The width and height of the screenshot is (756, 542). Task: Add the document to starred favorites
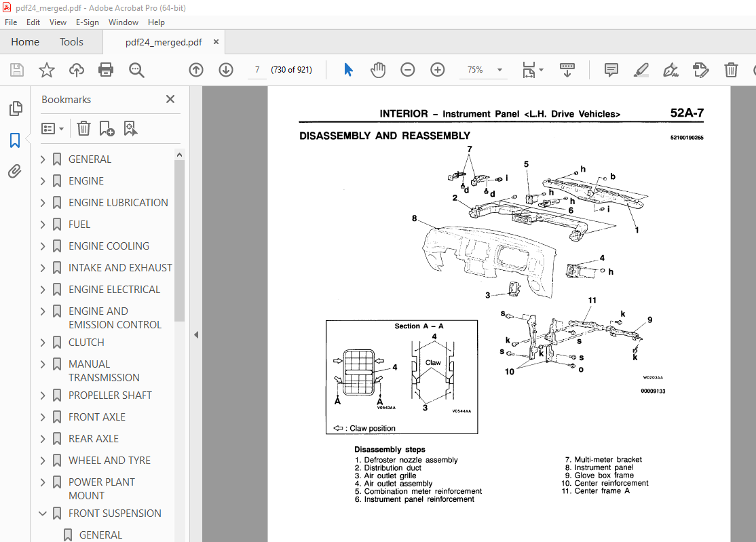click(x=46, y=70)
